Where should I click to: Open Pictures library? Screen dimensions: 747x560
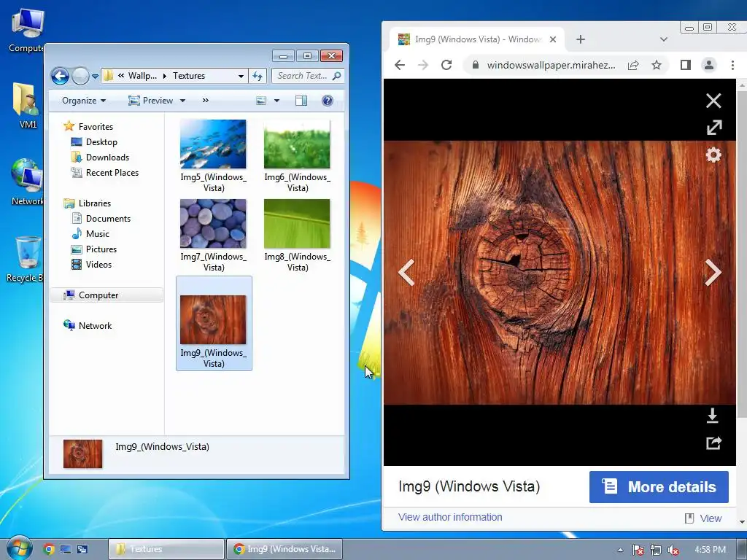pos(101,249)
